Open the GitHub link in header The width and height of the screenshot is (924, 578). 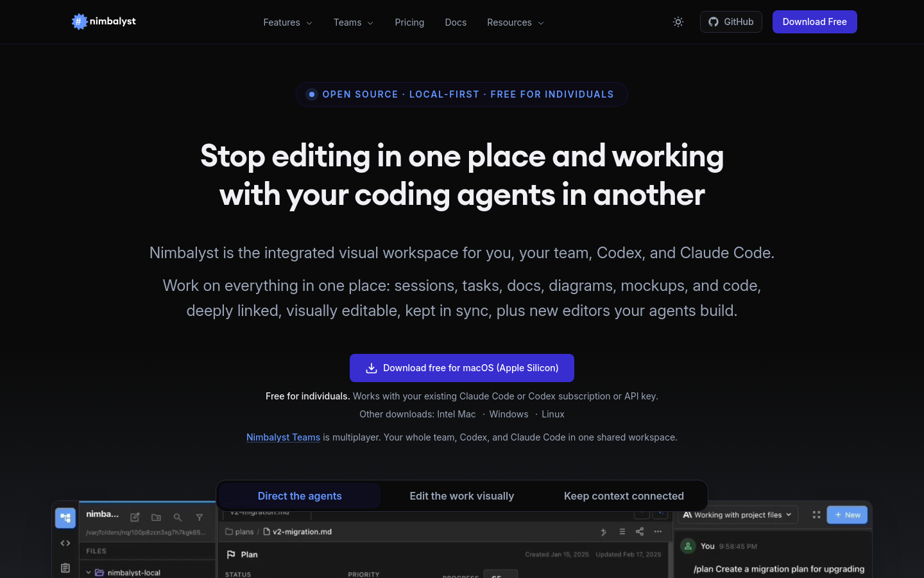(x=731, y=22)
